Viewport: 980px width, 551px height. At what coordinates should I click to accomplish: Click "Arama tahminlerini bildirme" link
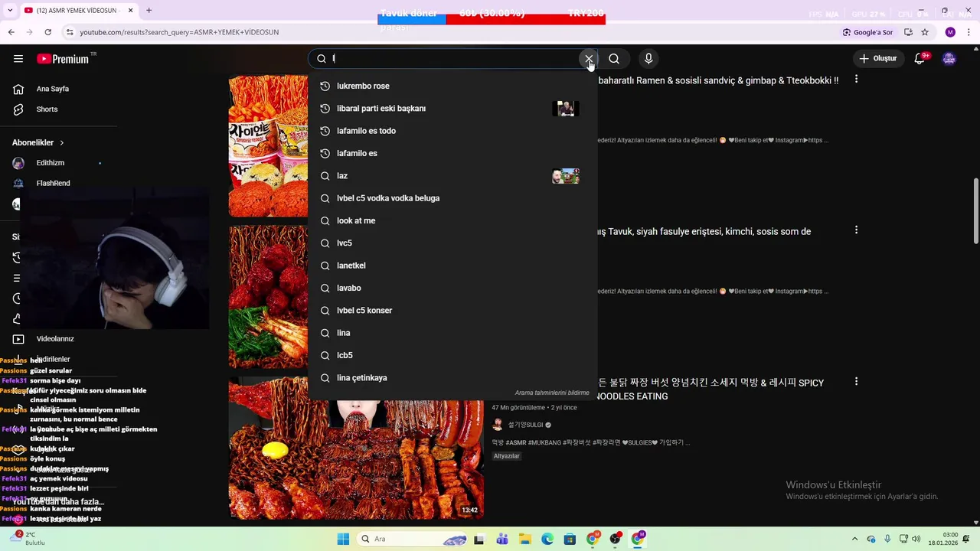[552, 393]
